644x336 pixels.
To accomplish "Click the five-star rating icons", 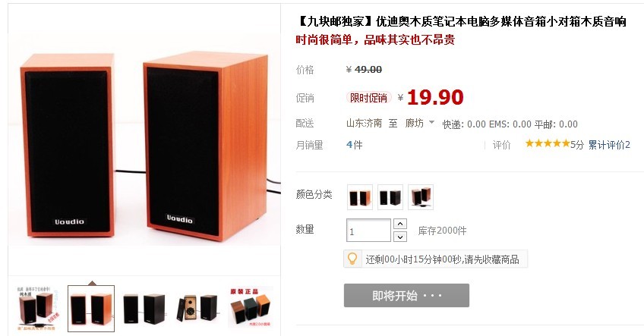I will (x=548, y=143).
